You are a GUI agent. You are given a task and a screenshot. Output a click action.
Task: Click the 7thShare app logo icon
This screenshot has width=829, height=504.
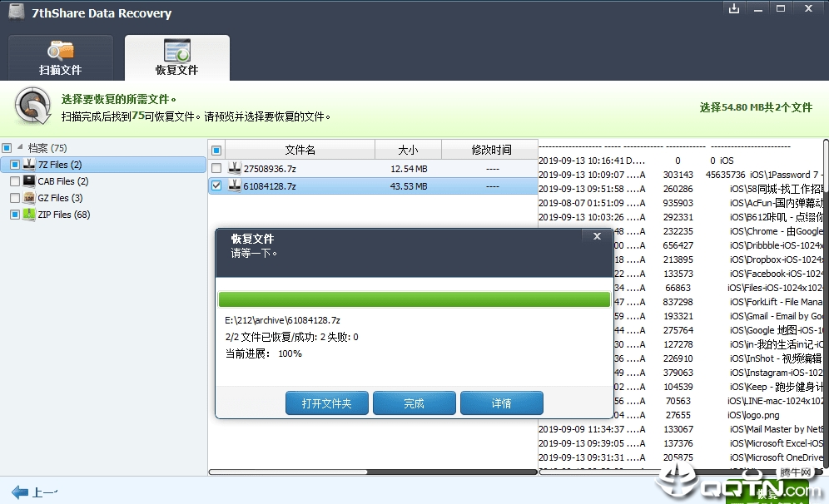17,12
